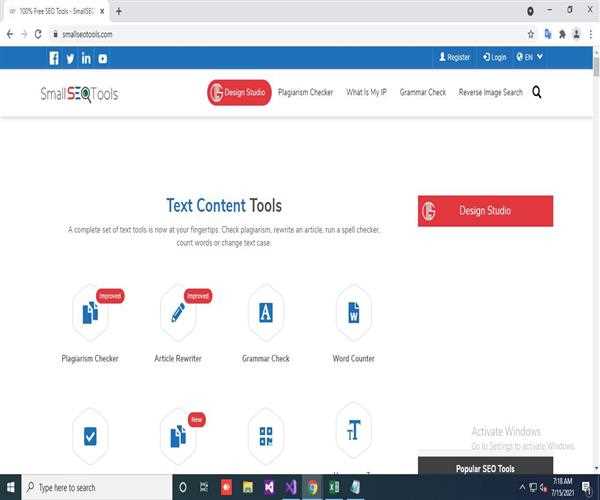
Task: Show hidden system tray icons chevron
Action: [522, 487]
